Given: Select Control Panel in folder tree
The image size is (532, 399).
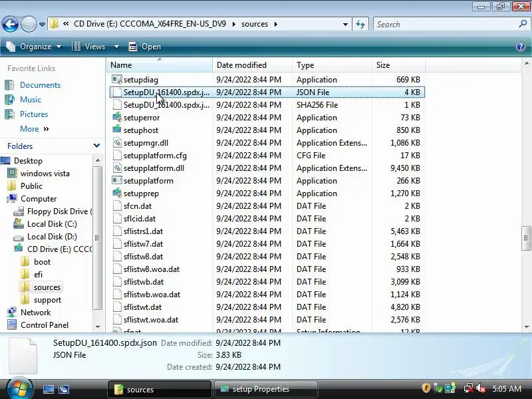Looking at the screenshot, I should pyautogui.click(x=45, y=325).
